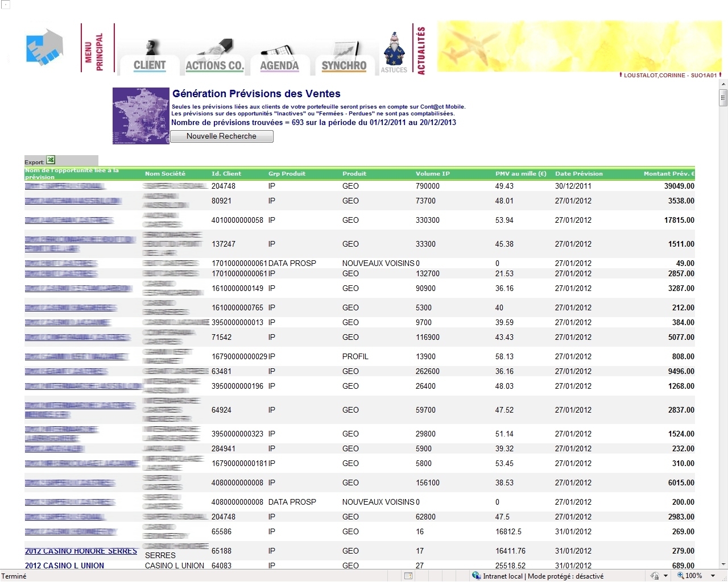Click the blue handshake logo
Viewport: 728px width, 582px height.
[44, 48]
